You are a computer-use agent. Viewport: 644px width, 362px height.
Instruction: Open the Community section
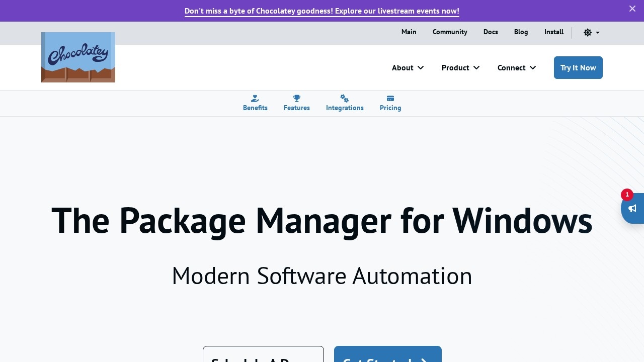click(x=450, y=32)
